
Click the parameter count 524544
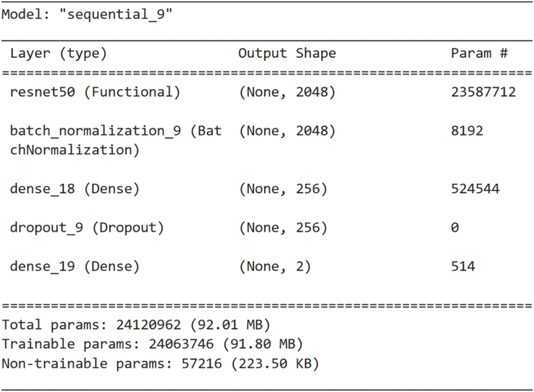476,189
